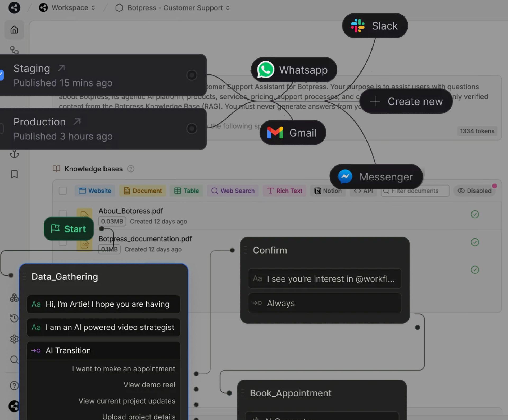Screen dimensions: 508x420
Task: Open settings gear in sidebar
Action: point(14,339)
